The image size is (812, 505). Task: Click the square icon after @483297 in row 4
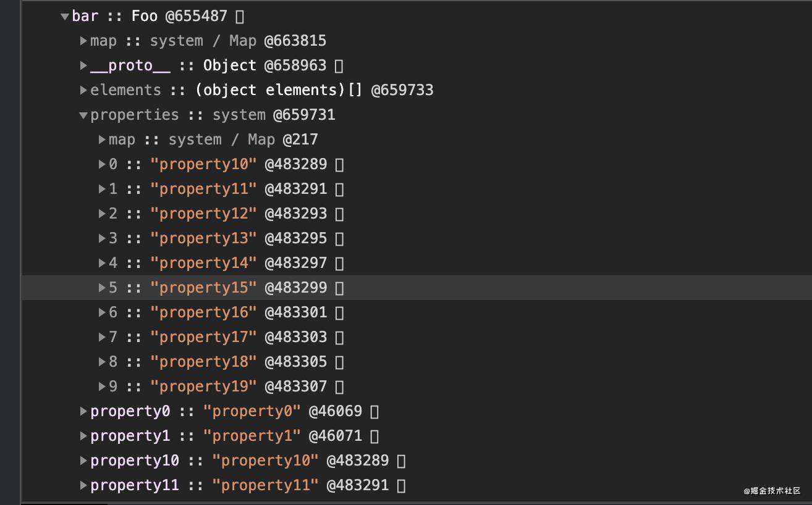(x=339, y=264)
